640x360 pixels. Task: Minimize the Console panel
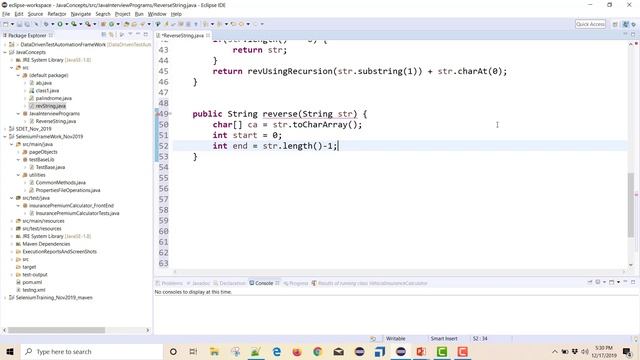pyautogui.click(x=625, y=282)
